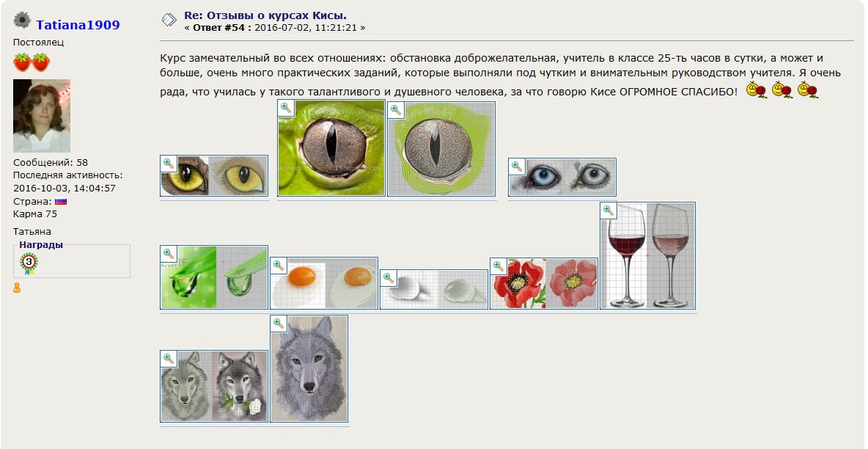The width and height of the screenshot is (868, 449).
Task: Click the magnifier icon on blue husky eyes thumbnail
Action: point(517,167)
